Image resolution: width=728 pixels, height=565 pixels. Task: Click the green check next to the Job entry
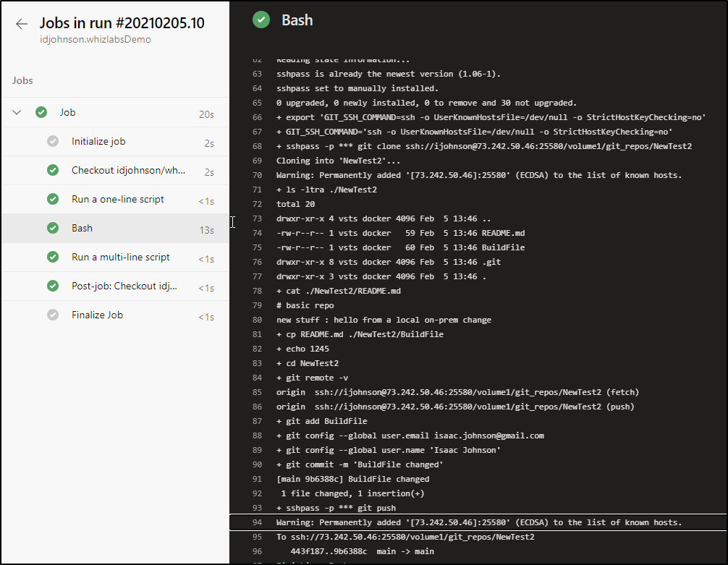41,112
